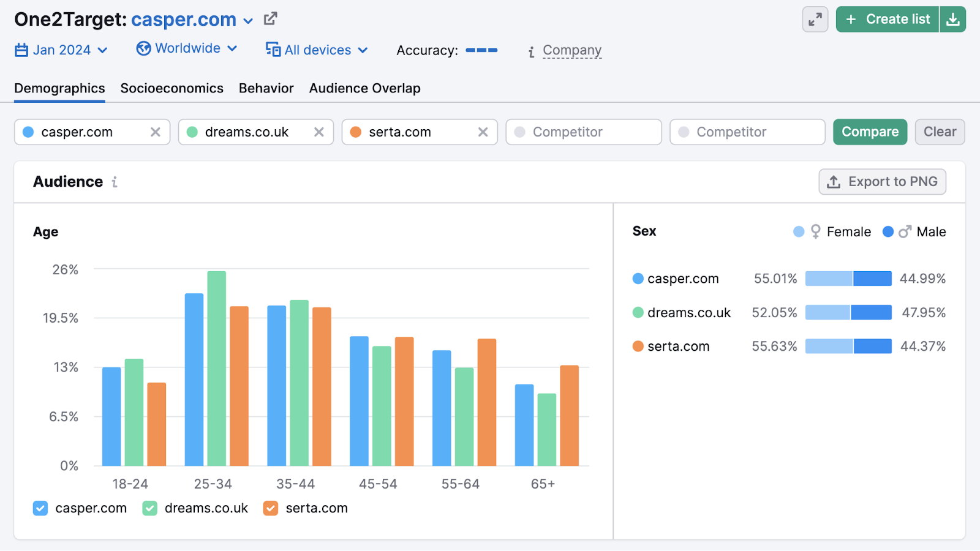
Task: Click the Create list button
Action: (888, 19)
